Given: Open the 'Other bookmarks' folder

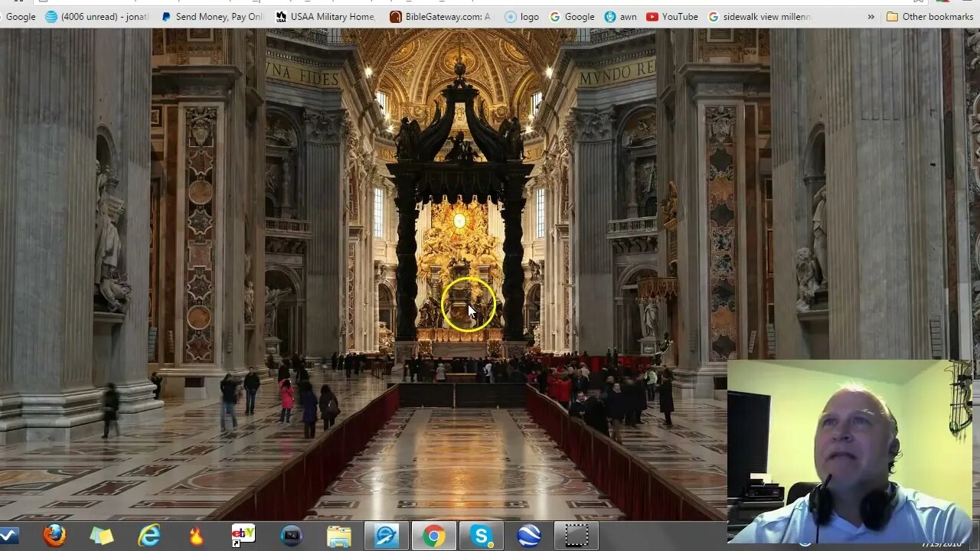Looking at the screenshot, I should (929, 16).
